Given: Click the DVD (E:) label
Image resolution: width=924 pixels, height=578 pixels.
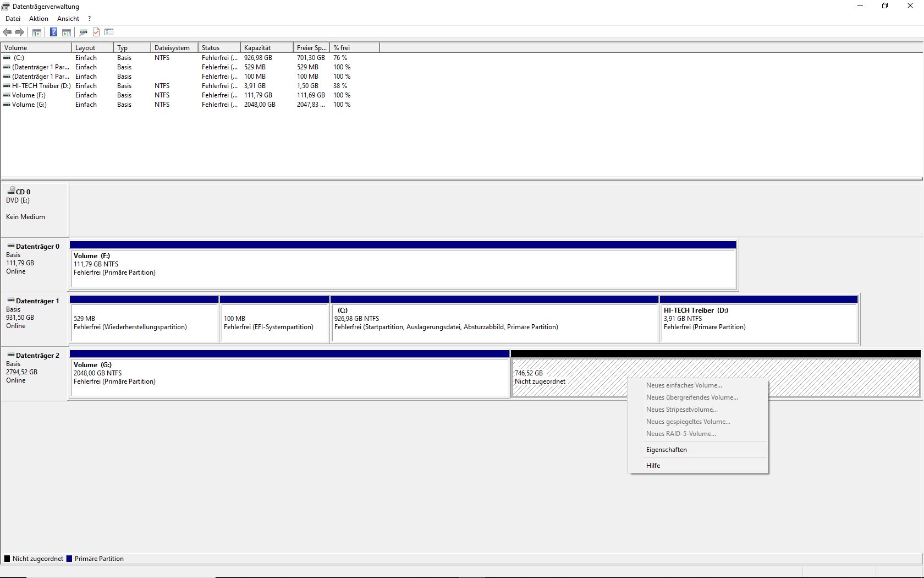Looking at the screenshot, I should pyautogui.click(x=18, y=200).
